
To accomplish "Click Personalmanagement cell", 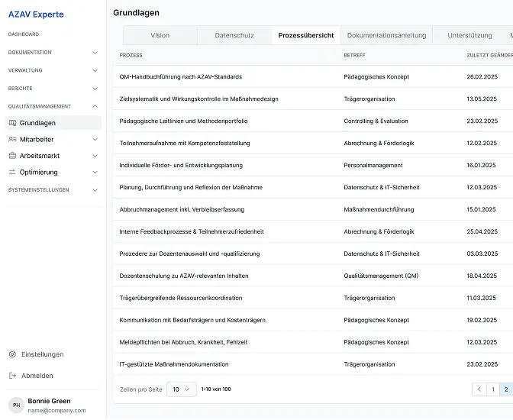I will (373, 165).
